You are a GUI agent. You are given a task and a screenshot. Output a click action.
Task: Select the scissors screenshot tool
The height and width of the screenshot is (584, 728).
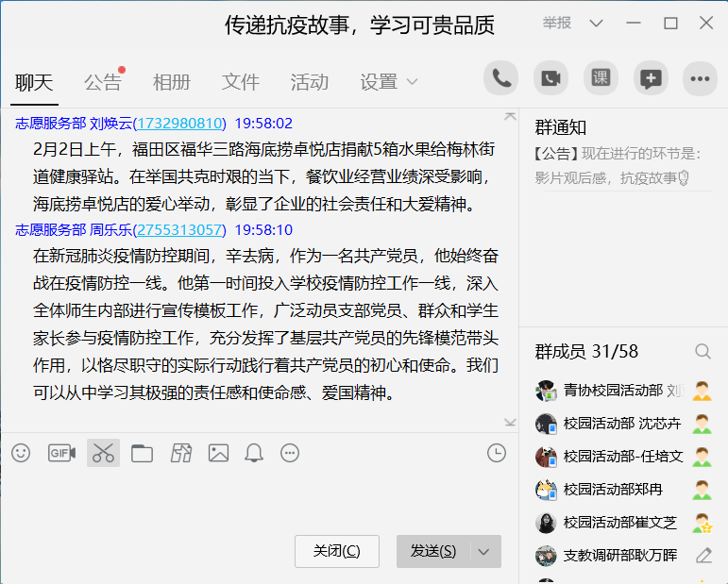(x=103, y=453)
